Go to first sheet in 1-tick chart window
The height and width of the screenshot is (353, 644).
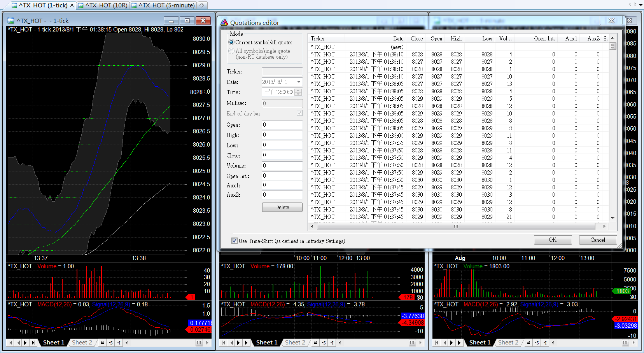(10, 343)
